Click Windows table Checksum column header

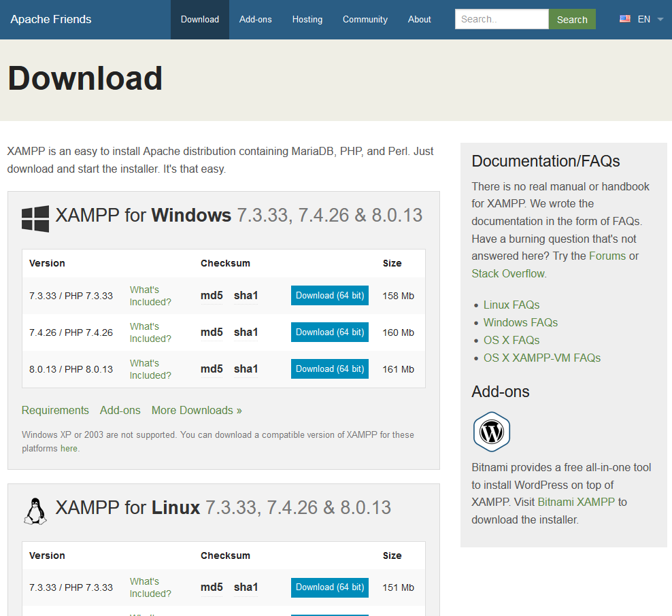tap(225, 263)
